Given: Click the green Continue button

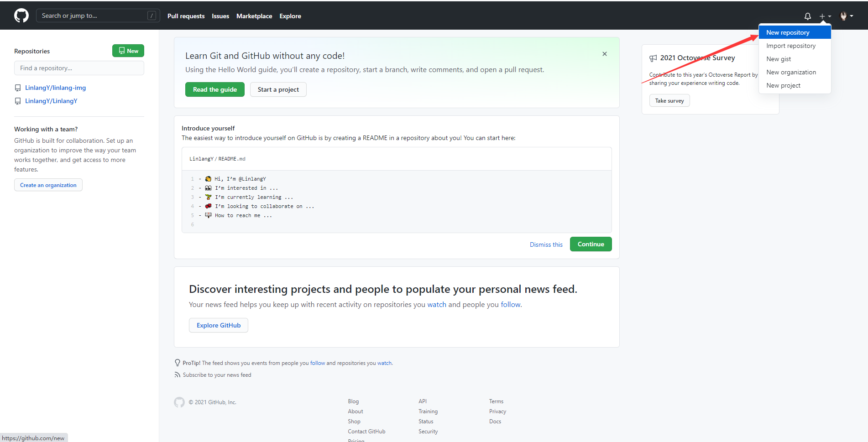Looking at the screenshot, I should coord(591,244).
